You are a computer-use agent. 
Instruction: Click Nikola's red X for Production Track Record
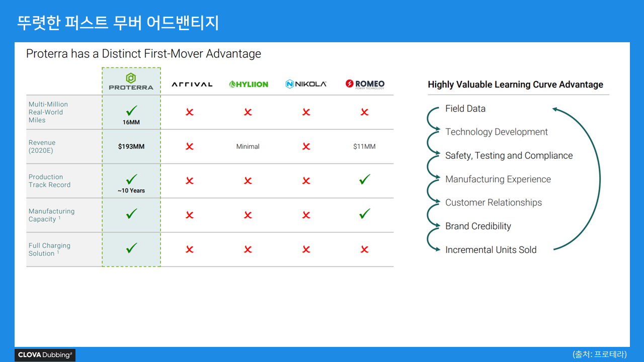[x=306, y=180]
